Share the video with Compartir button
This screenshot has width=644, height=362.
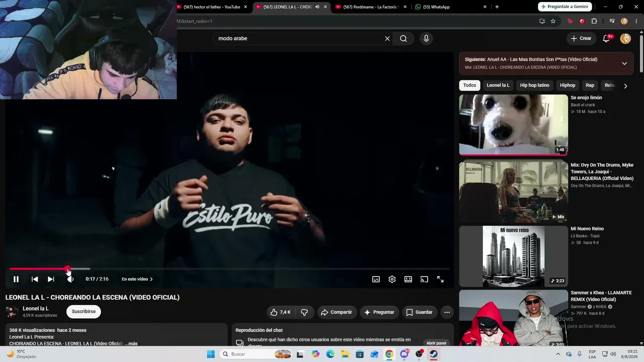tap(337, 312)
